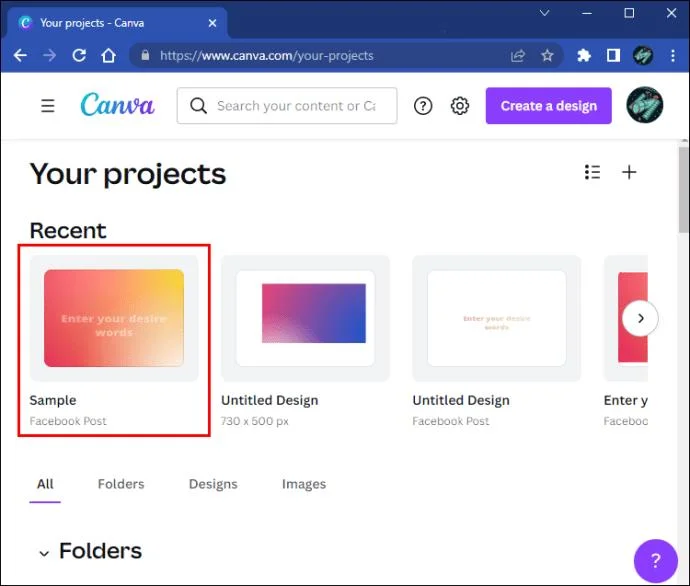Show next recent designs with arrow
This screenshot has height=586, width=690.
point(640,318)
